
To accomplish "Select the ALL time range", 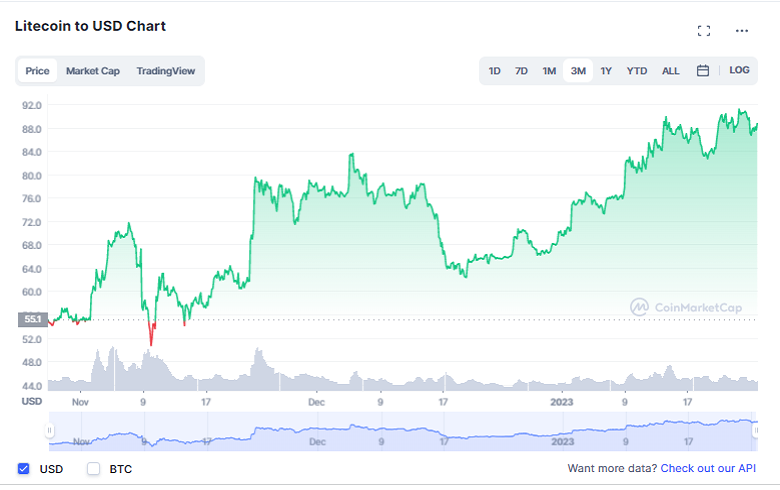I will 670,71.
